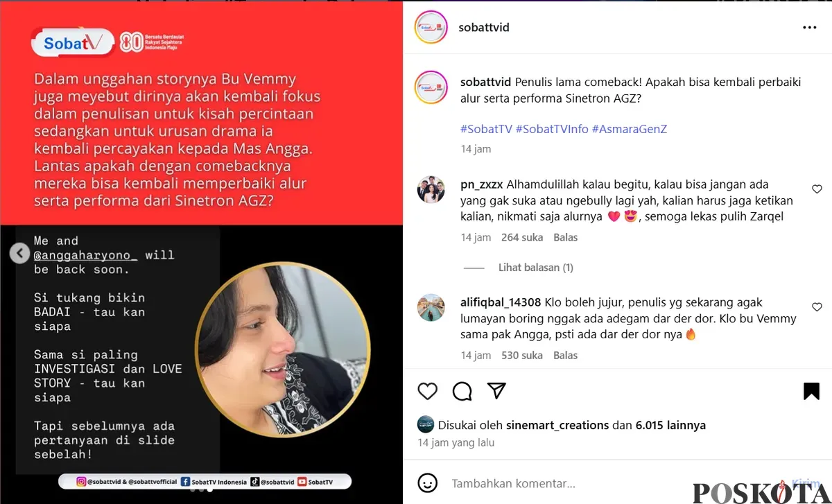Screen dimensions: 832x504
Task: Open the #SobatTVInfo hashtag
Action: [552, 129]
